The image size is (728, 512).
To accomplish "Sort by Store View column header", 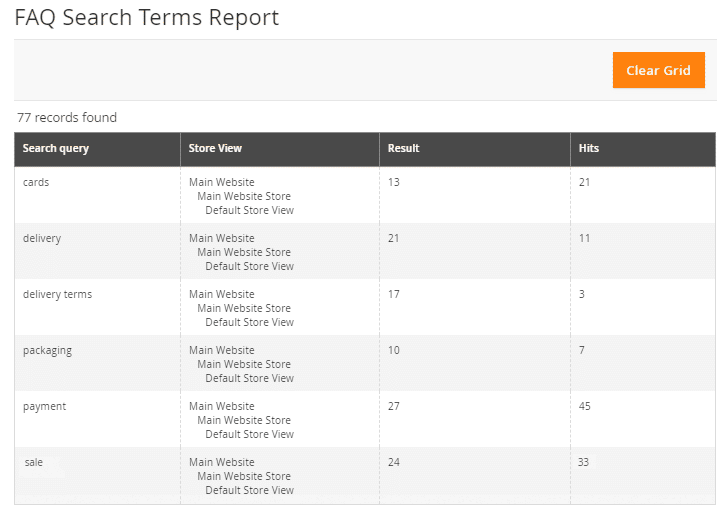I will point(215,148).
